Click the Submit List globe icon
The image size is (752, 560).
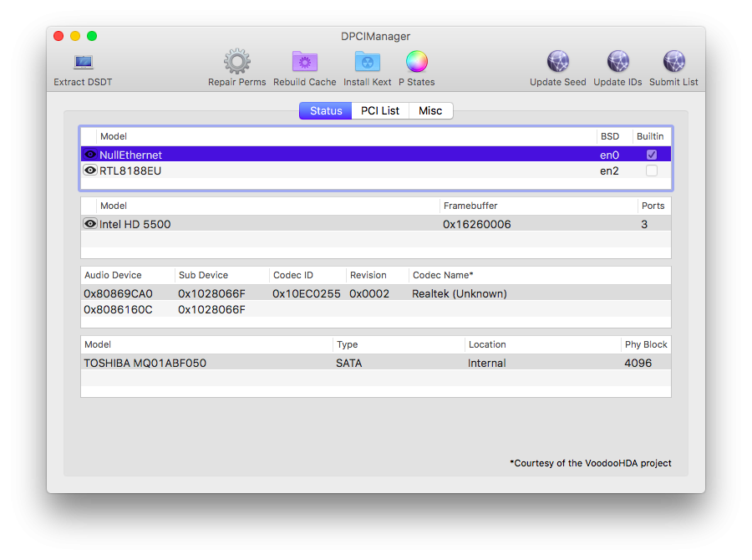click(x=673, y=61)
